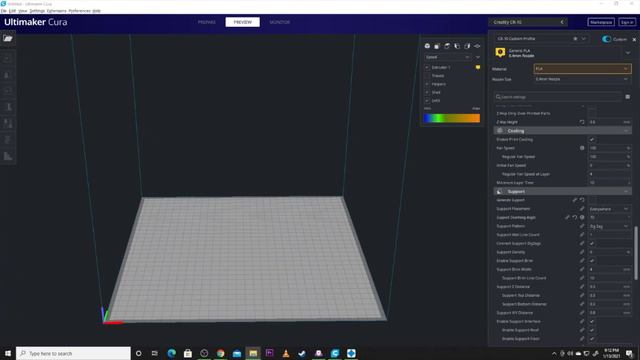
Task: Close the print settings panel
Action: [634, 40]
